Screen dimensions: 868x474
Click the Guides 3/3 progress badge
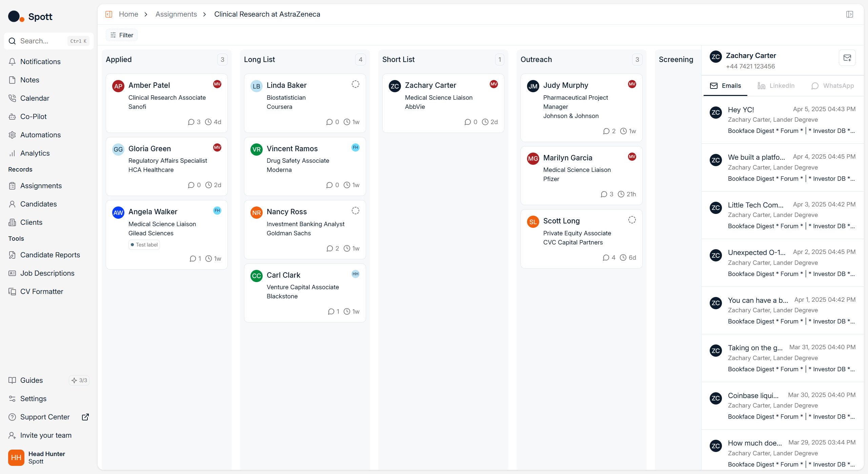click(79, 380)
